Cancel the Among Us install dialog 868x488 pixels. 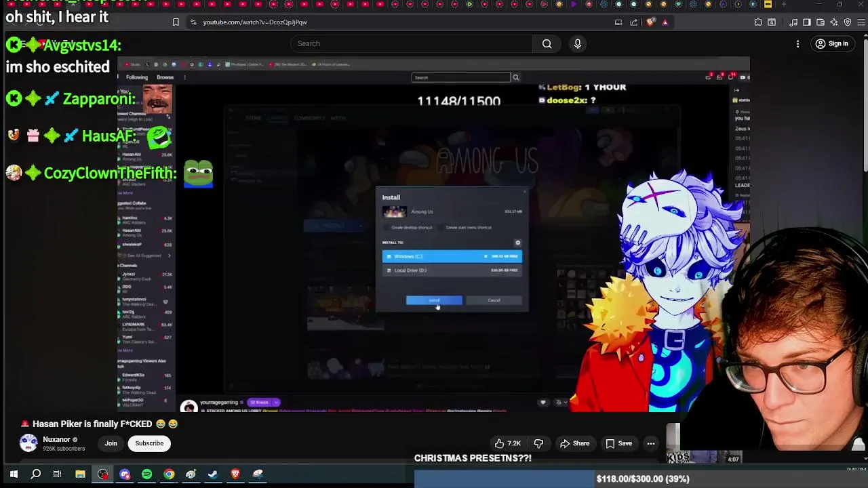494,300
